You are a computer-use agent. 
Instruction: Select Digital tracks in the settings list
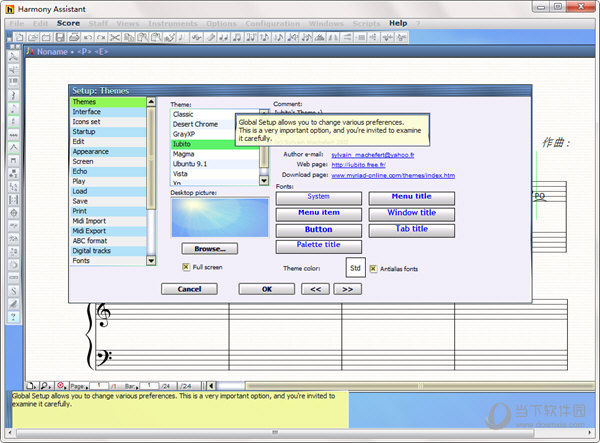108,251
